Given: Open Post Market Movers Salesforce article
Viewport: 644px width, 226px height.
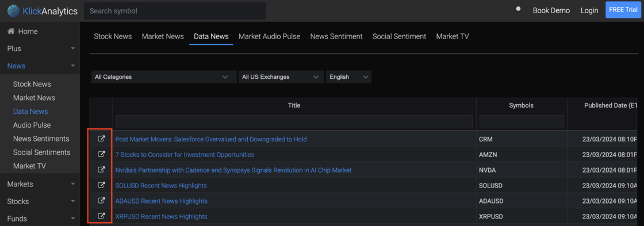Looking at the screenshot, I should (211, 139).
